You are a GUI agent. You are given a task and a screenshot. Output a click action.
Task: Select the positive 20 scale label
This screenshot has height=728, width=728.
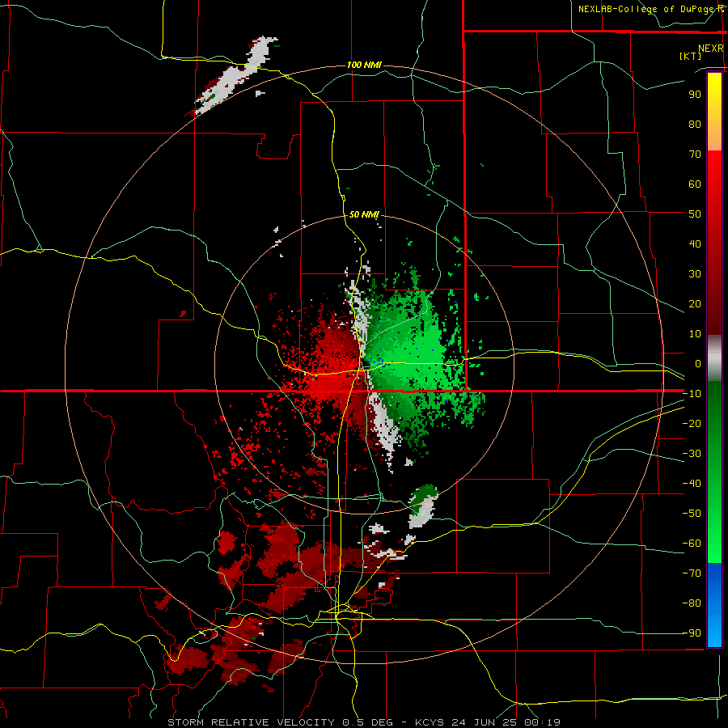click(695, 304)
